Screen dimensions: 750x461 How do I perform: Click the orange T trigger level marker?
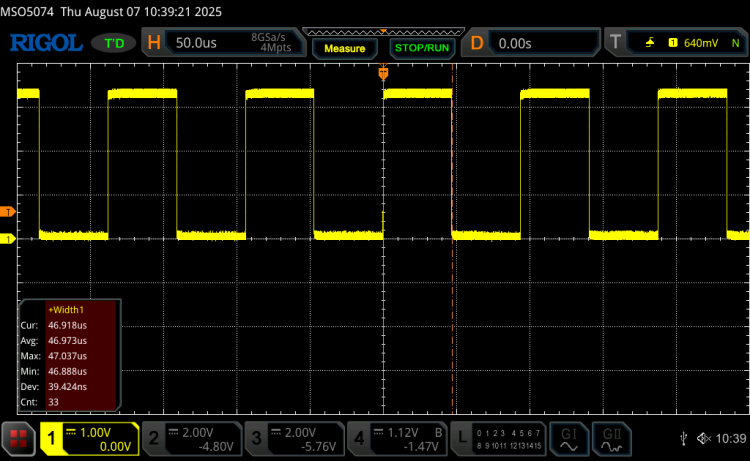pos(6,212)
